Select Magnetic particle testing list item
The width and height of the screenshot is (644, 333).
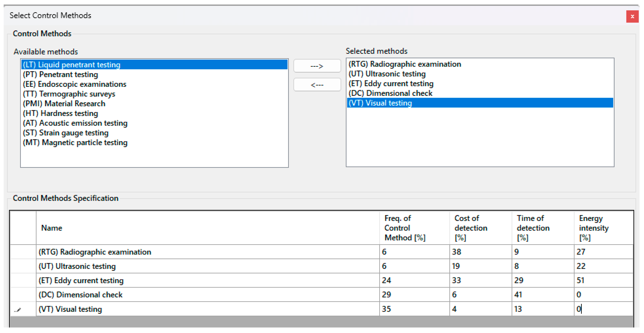(x=75, y=143)
